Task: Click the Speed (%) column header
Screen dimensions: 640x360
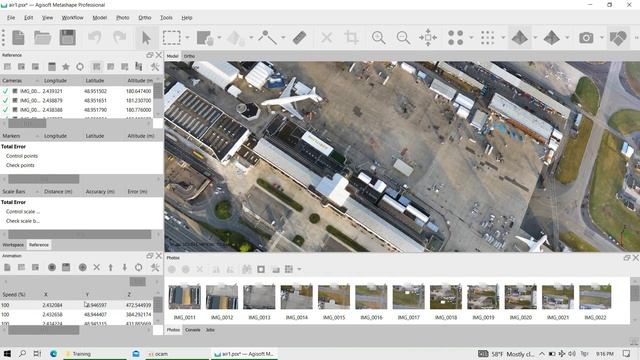Action: click(x=20, y=294)
